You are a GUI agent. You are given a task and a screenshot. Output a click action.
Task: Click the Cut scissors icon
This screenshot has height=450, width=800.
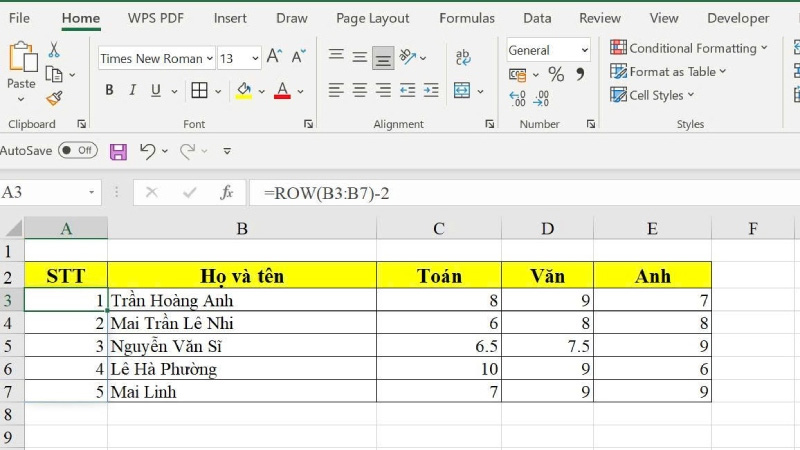[54, 50]
